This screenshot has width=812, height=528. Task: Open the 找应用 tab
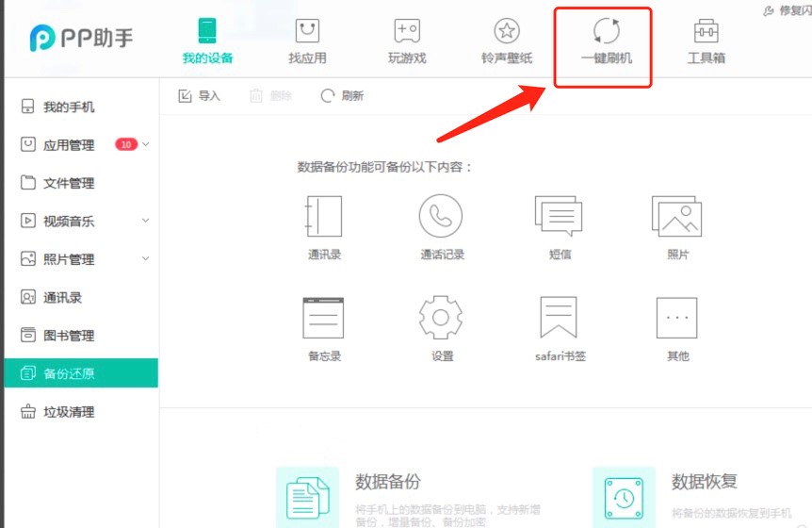[307, 41]
